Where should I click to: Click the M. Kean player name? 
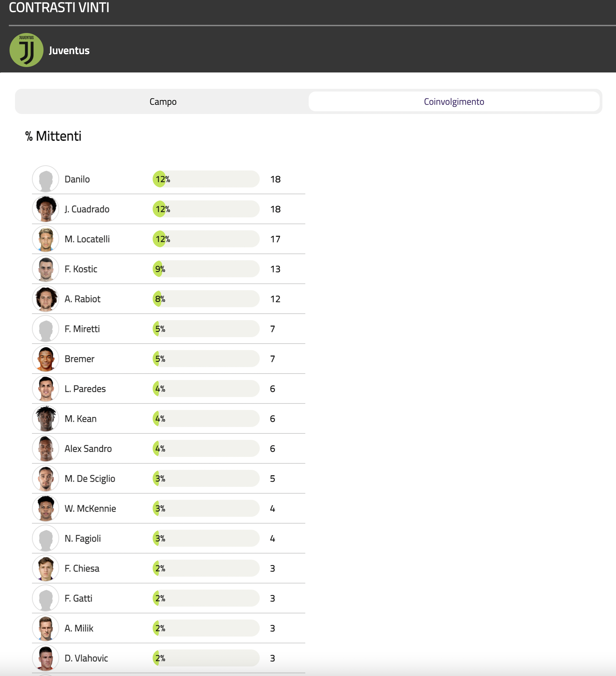[x=81, y=419]
